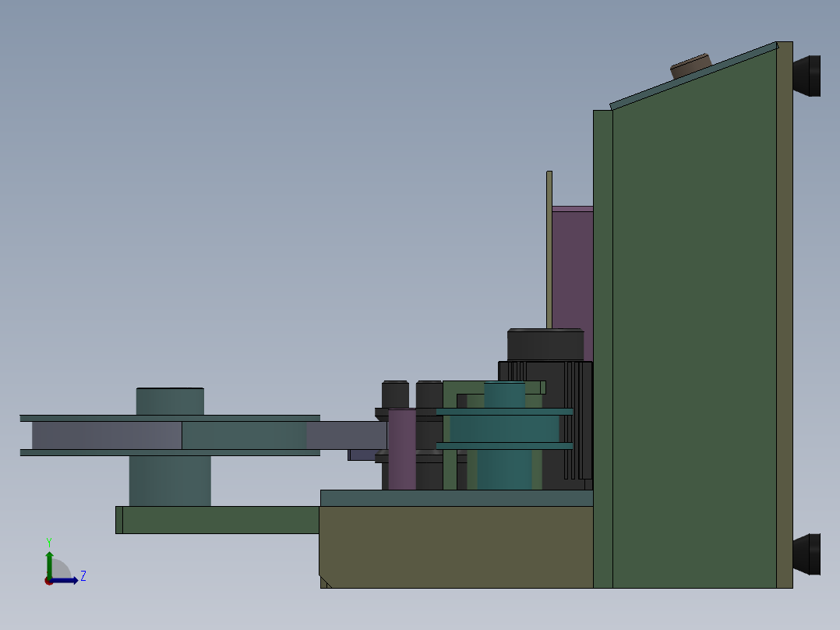This screenshot has width=840, height=630.
Task: Select the upper black rubber foot
Action: point(806,76)
